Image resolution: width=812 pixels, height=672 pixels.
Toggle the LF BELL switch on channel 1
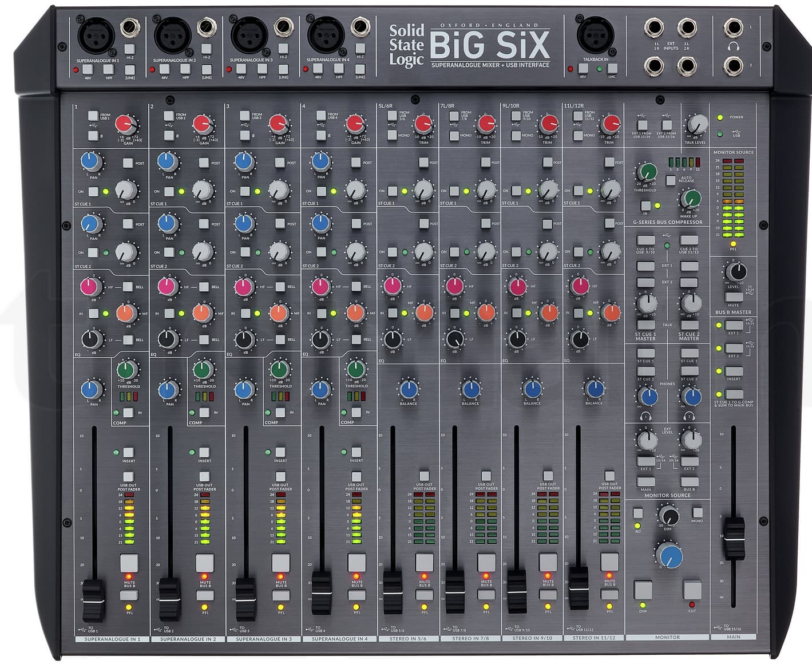point(128,340)
